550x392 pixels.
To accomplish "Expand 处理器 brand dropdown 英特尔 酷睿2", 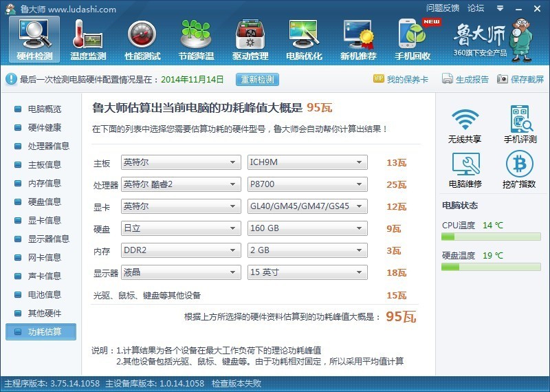I will click(181, 184).
